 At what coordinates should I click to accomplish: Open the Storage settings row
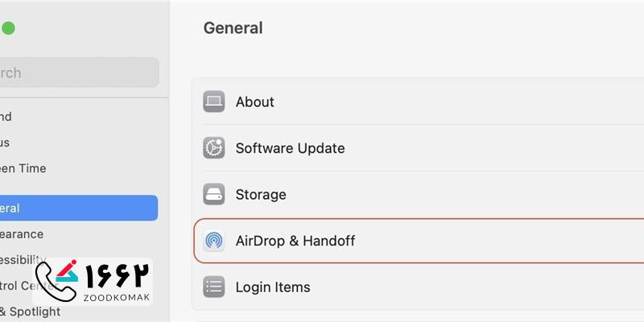click(x=261, y=195)
